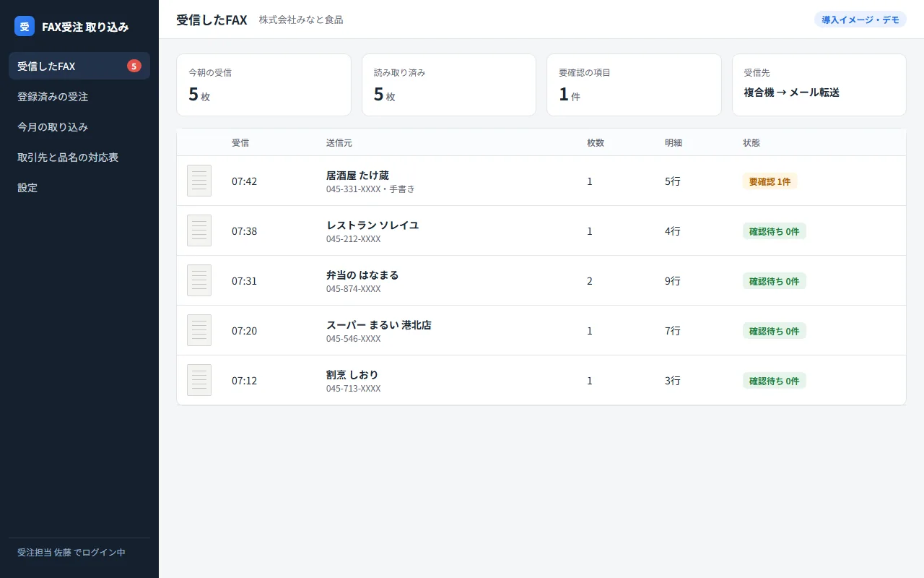This screenshot has height=578, width=924.
Task: Click the blue 受 app logo icon
Action: [25, 26]
